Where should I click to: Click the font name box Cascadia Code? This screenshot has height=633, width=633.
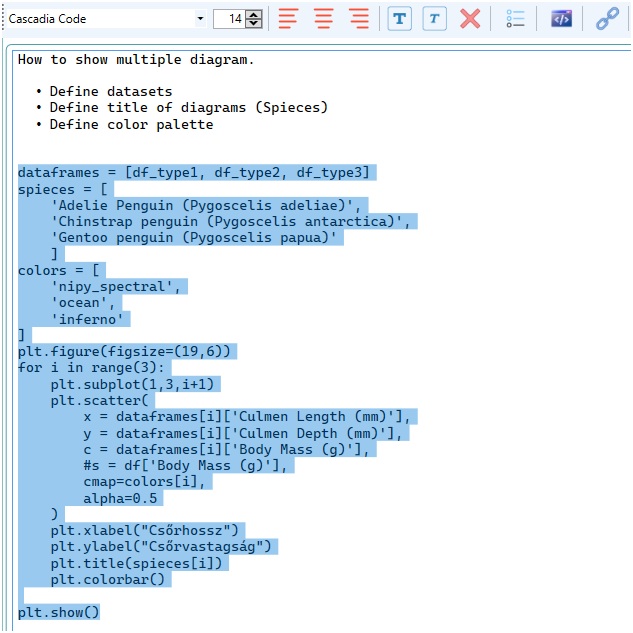[x=101, y=19]
